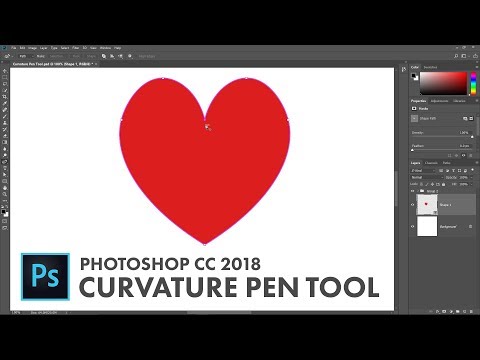Click the Mask button in options bar
480x360 pixels.
(x=76, y=56)
